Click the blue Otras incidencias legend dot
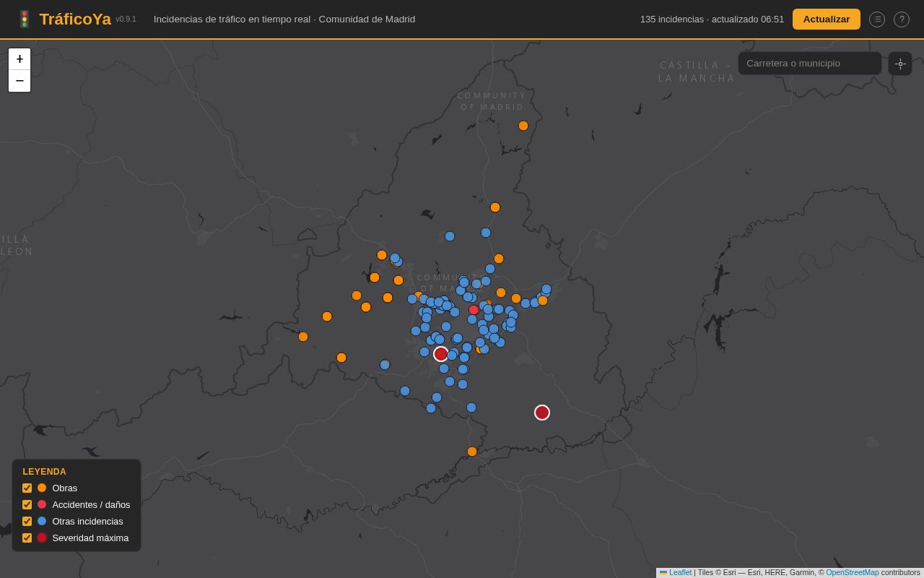 tap(42, 522)
